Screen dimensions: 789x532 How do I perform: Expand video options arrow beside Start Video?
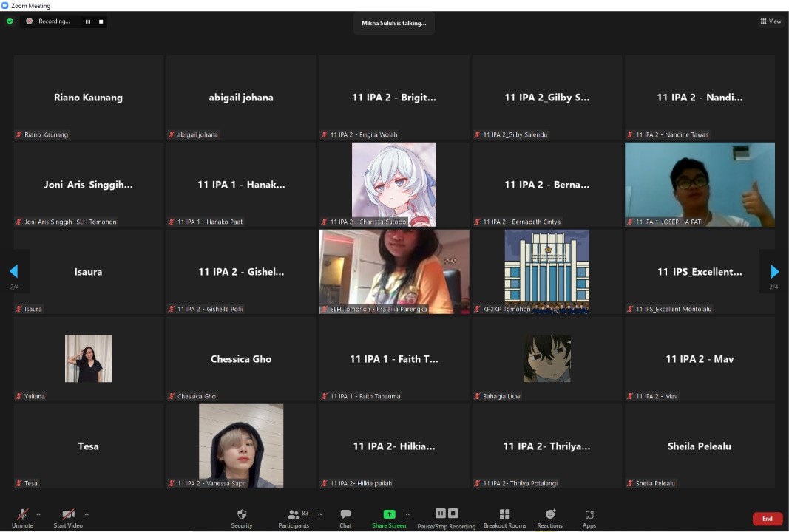click(87, 514)
